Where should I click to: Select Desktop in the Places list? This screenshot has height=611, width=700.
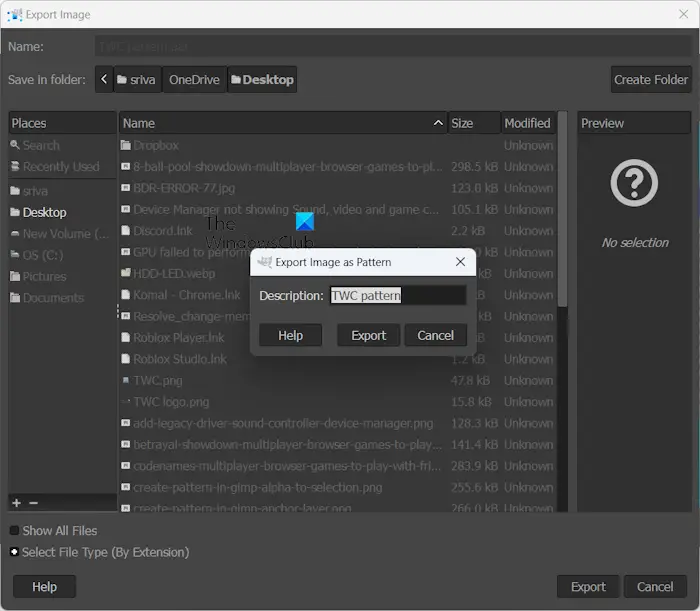[62, 212]
